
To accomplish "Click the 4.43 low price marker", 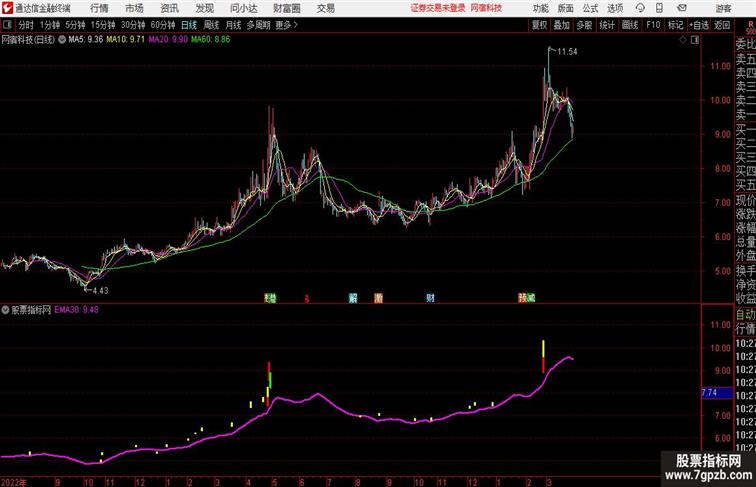I will (100, 290).
